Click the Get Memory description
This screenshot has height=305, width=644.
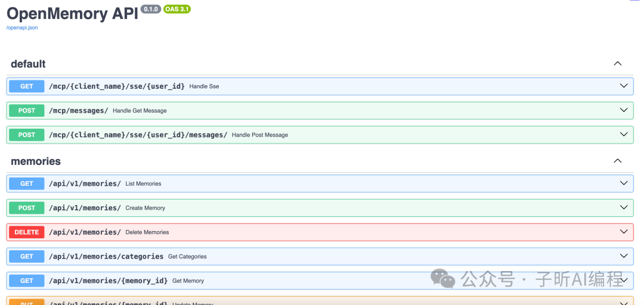pyautogui.click(x=188, y=281)
